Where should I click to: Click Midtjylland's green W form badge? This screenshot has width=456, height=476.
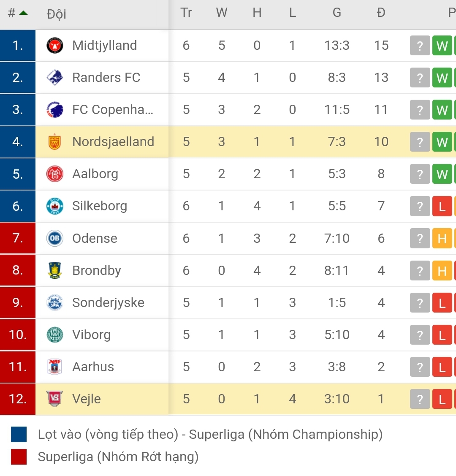tap(442, 46)
